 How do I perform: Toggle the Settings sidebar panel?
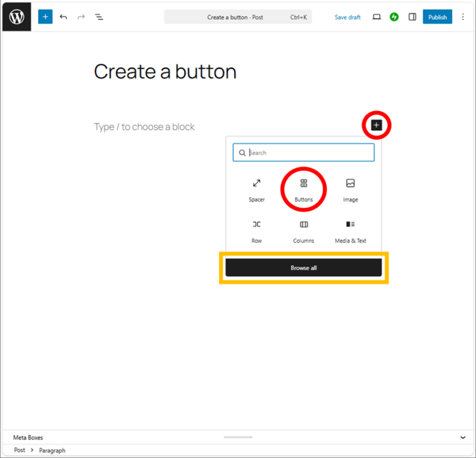[x=412, y=17]
